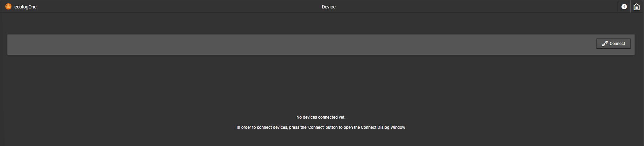Click the 'No devices connected yet.' message
644x146 pixels.
pos(321,117)
